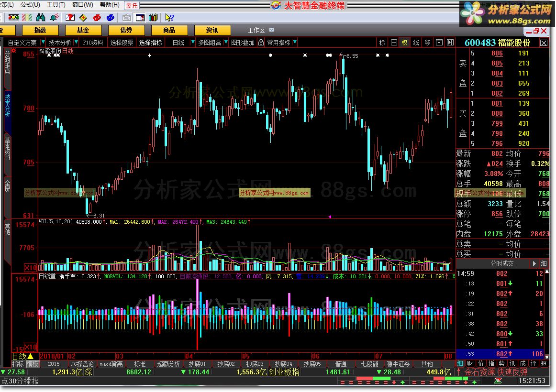Click the 细 detail button beside 分时成交
The width and height of the screenshot is (556, 392).
(x=544, y=263)
